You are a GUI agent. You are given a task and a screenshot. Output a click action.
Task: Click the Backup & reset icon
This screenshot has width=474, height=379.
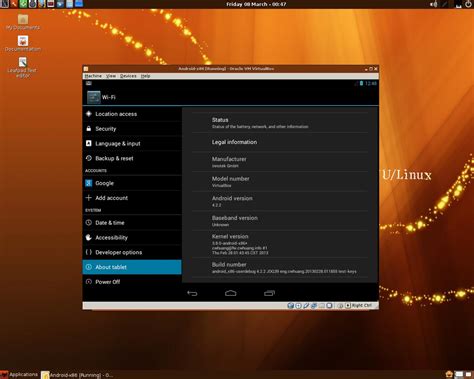coord(89,158)
